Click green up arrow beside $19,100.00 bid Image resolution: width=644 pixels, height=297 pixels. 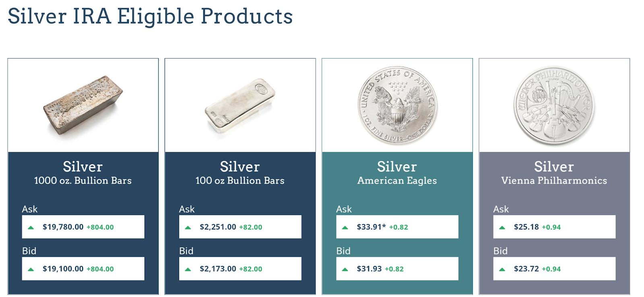coord(31,269)
